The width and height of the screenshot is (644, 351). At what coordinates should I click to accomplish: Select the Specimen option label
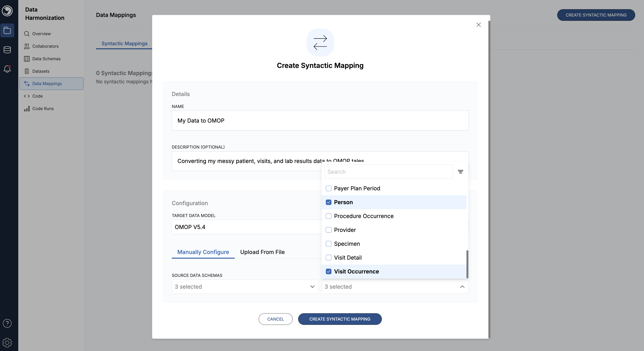click(347, 244)
